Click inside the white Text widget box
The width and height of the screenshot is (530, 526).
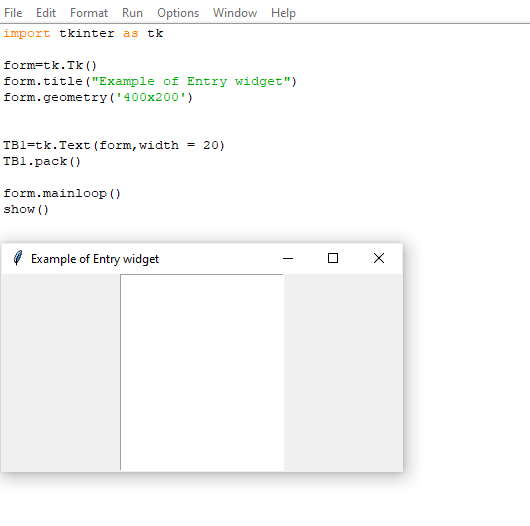pyautogui.click(x=202, y=372)
